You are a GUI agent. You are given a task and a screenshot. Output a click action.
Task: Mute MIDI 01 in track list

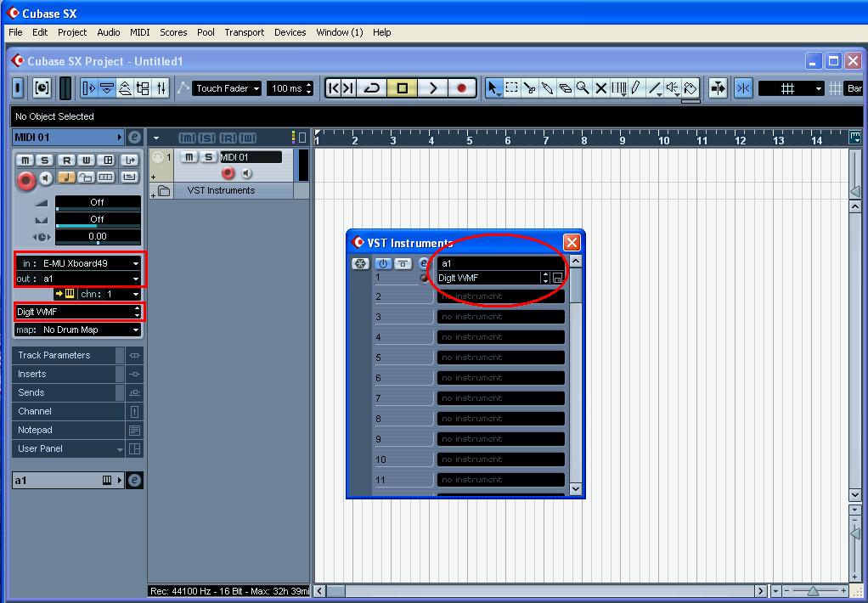tap(189, 157)
